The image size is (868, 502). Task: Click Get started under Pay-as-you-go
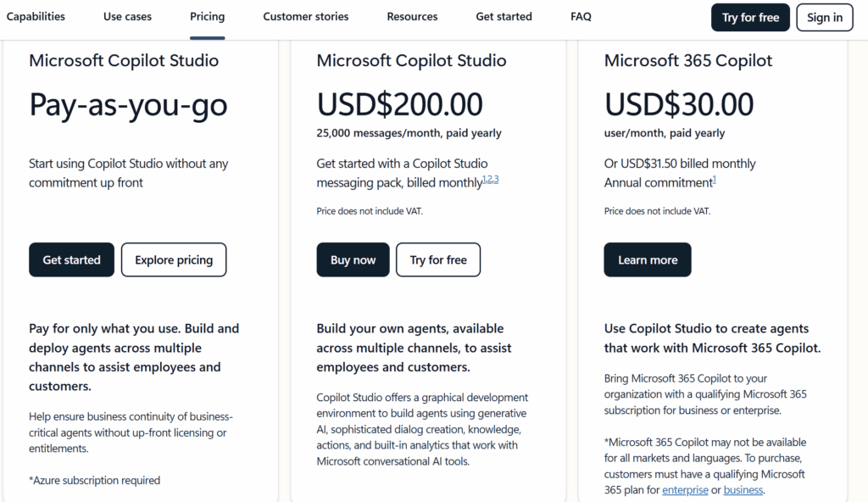(71, 259)
